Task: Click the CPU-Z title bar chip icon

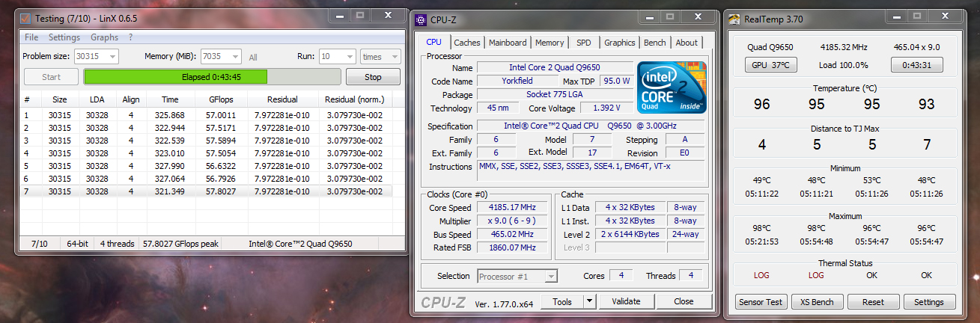Action: pos(421,20)
